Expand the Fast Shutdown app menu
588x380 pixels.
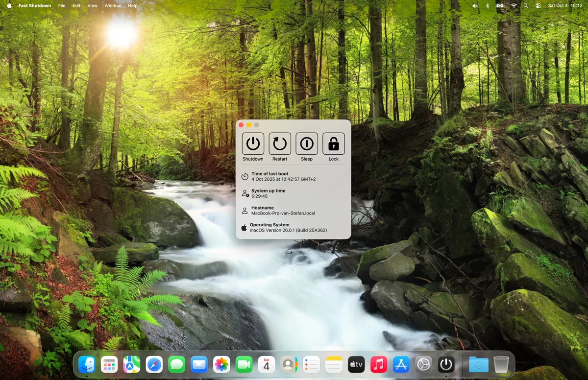pyautogui.click(x=34, y=5)
